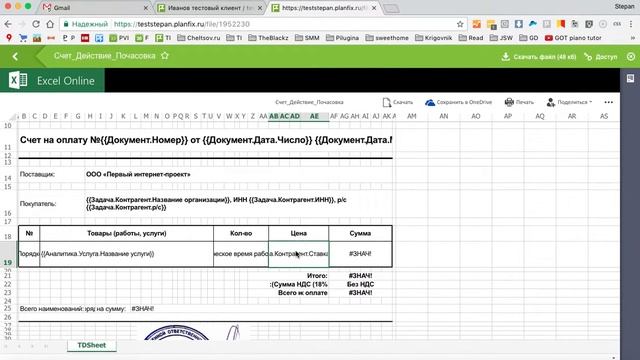The width and height of the screenshot is (640, 360).
Task: Click the CSS extension icon
Action: (x=617, y=24)
